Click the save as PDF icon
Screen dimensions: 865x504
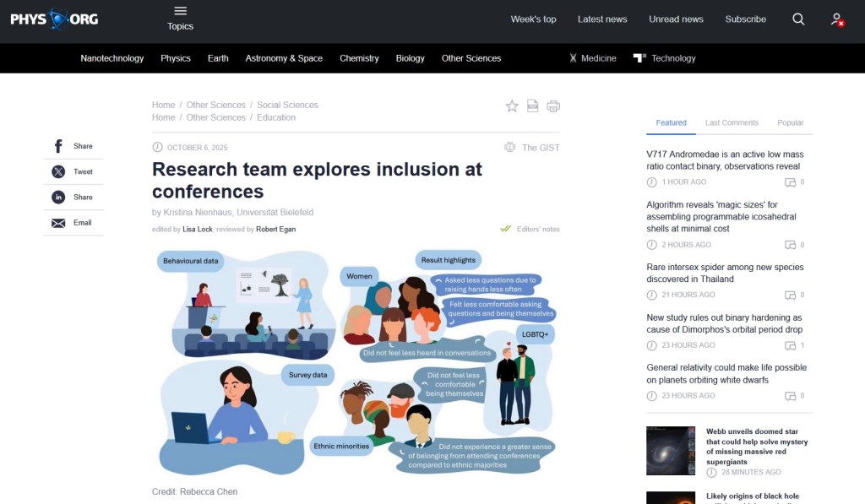pyautogui.click(x=533, y=106)
